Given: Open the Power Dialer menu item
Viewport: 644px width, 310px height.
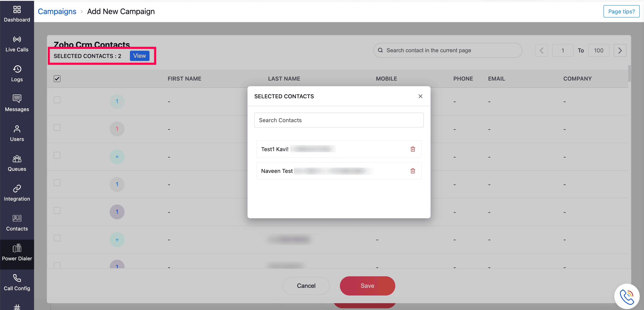Looking at the screenshot, I should tap(17, 253).
